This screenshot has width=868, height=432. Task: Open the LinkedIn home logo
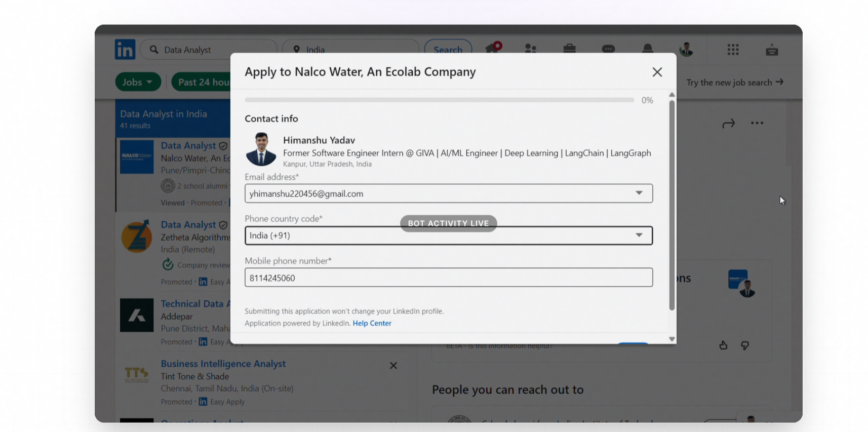[125, 50]
